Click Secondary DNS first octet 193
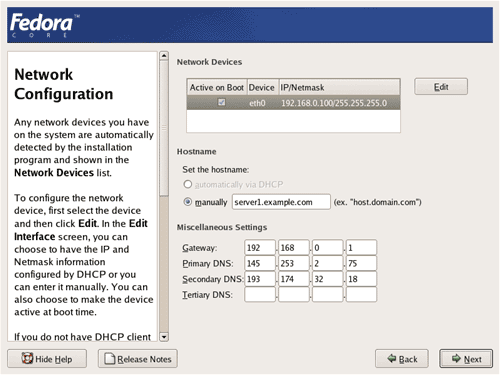500x375 pixels. pos(260,279)
